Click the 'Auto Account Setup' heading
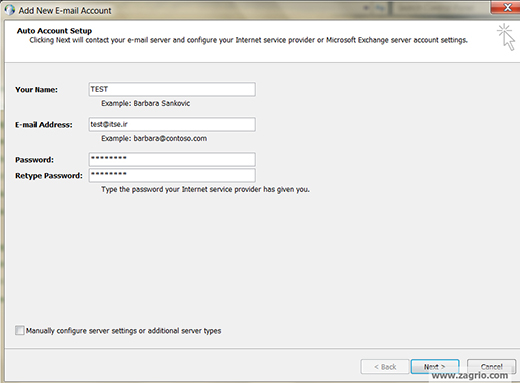520x383 pixels. [x=54, y=31]
